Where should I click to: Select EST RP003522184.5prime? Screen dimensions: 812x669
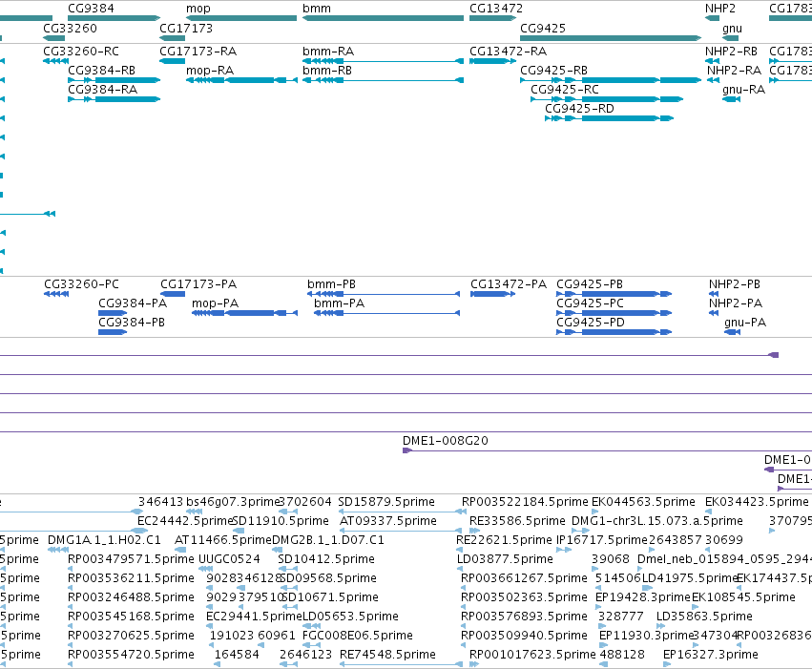[525, 502]
